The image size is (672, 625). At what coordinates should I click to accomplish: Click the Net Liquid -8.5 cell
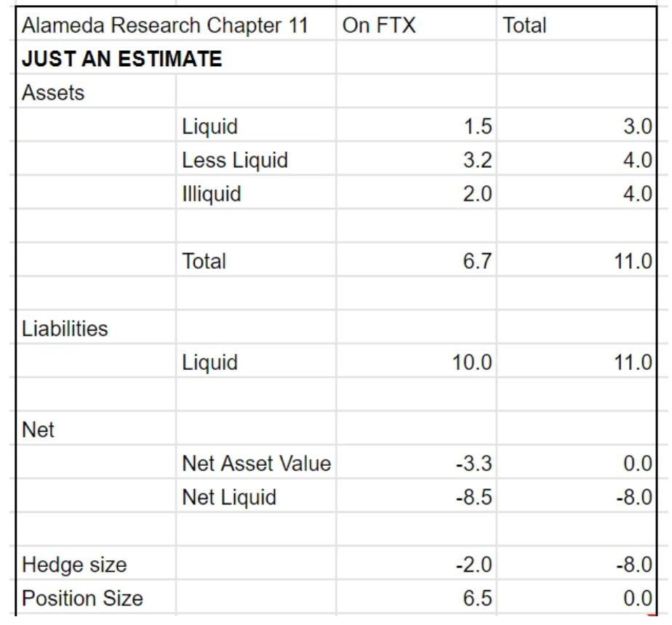(416, 496)
